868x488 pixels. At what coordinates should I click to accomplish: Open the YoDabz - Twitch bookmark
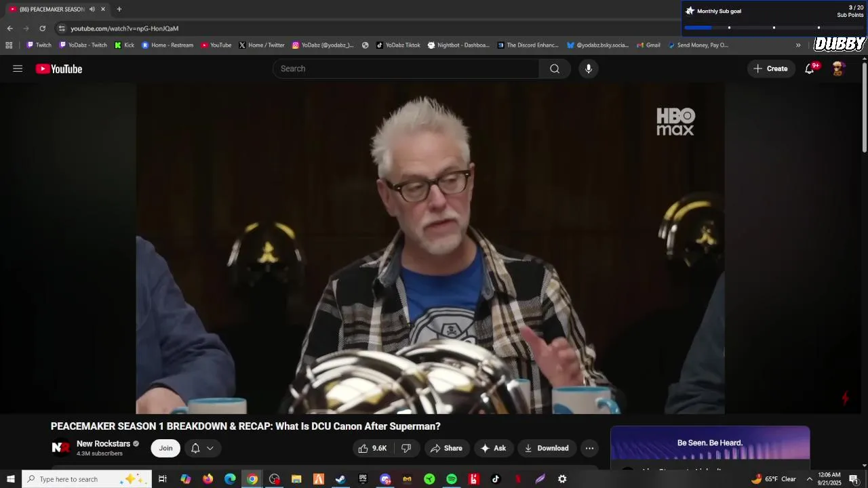83,45
